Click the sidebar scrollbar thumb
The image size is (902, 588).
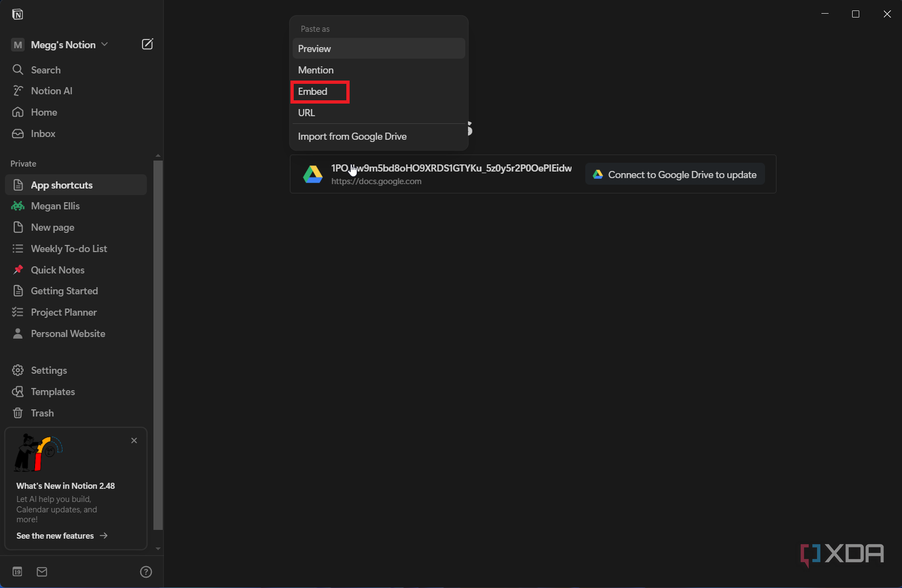pos(158,345)
